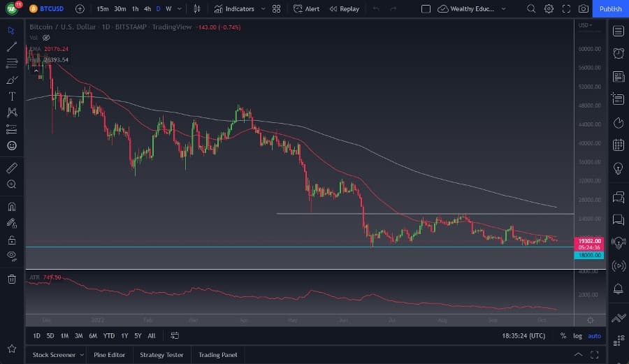Open the watchlist panel icon
Image resolution: width=629 pixels, height=364 pixels.
pos(619,31)
